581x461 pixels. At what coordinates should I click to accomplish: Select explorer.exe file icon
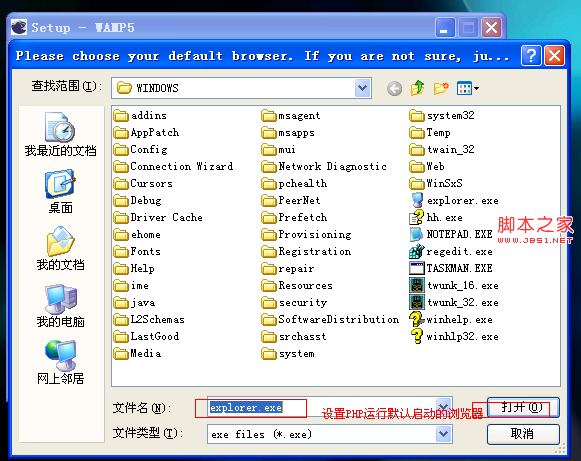(417, 200)
